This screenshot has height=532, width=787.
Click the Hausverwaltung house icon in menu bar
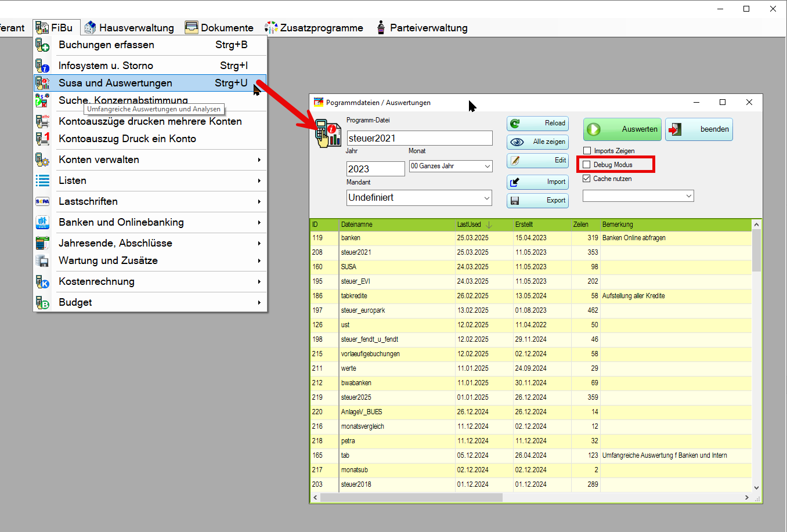tap(90, 27)
